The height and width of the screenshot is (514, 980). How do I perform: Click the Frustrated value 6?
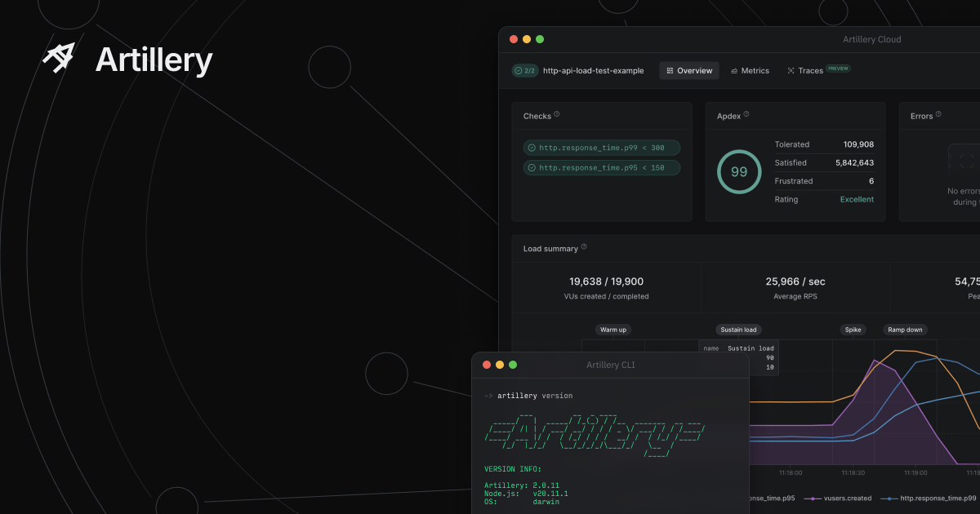(x=871, y=181)
